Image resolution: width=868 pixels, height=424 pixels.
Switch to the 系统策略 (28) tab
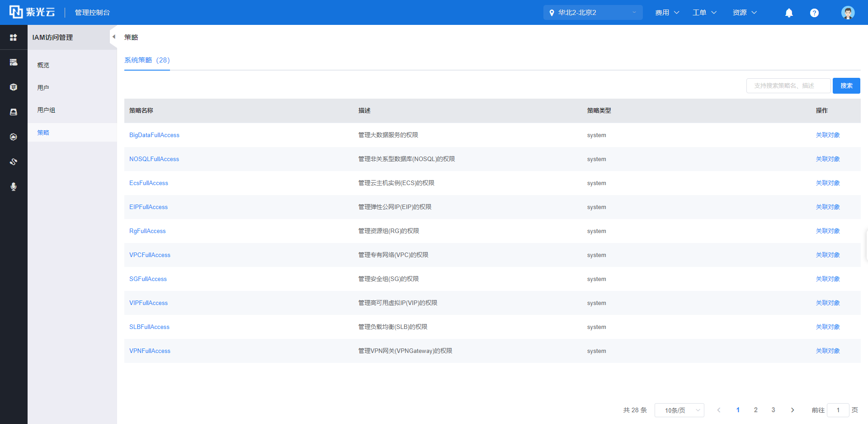coord(147,60)
